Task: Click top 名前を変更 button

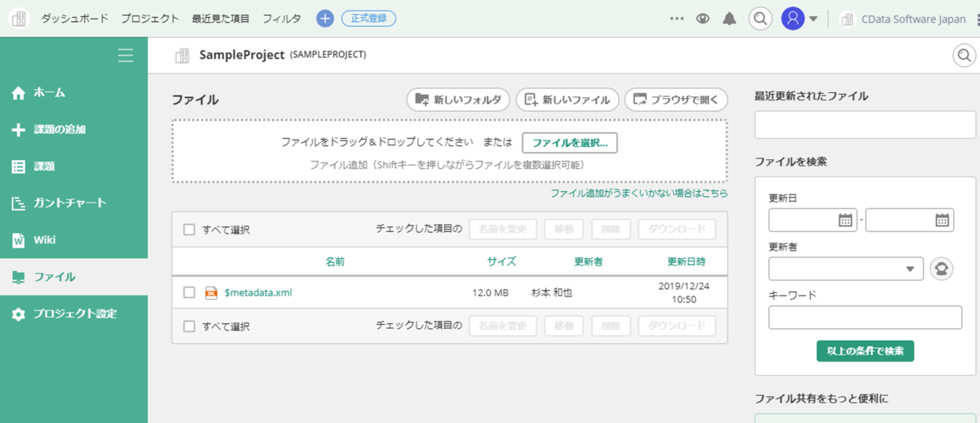Action: coord(503,229)
